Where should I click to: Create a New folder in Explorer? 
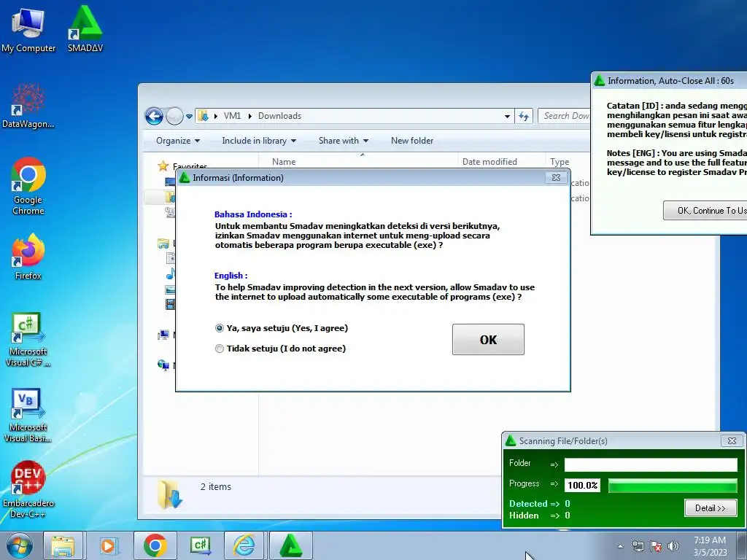tap(412, 141)
